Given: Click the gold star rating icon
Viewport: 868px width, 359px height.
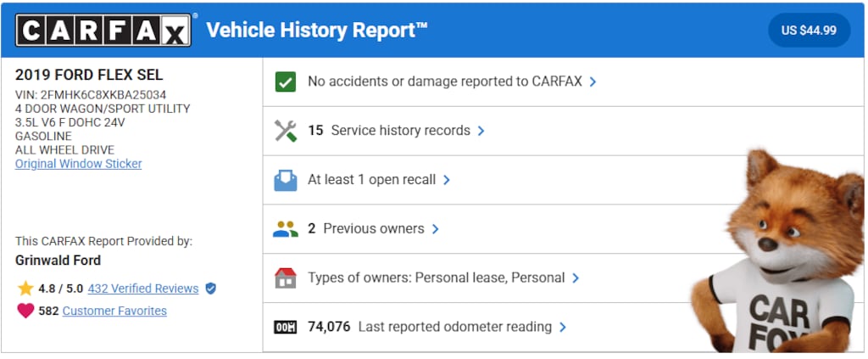Looking at the screenshot, I should 25,289.
